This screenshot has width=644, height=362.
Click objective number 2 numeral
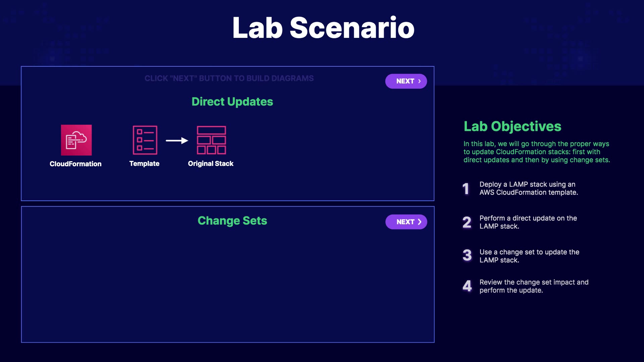pyautogui.click(x=467, y=223)
